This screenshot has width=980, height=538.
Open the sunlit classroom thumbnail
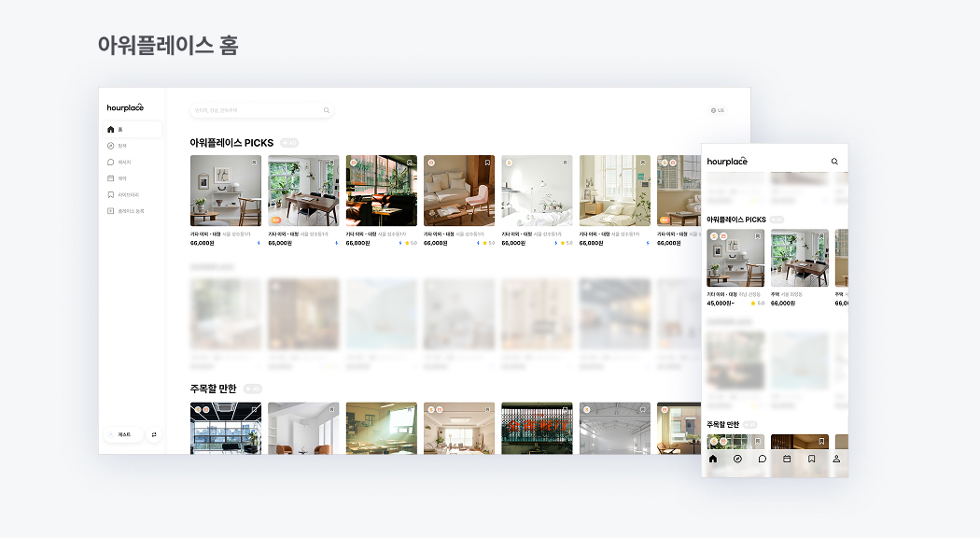(381, 428)
